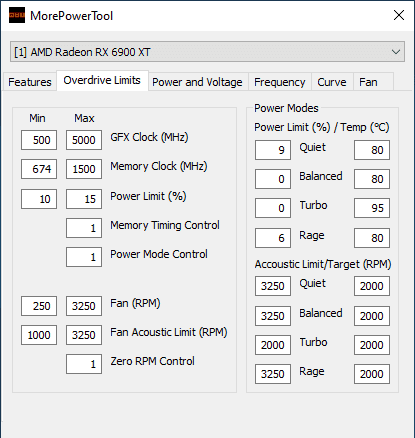Image resolution: width=415 pixels, height=438 pixels.
Task: Click the 'GFX Clock (MHz)' label
Action: pyautogui.click(x=149, y=137)
